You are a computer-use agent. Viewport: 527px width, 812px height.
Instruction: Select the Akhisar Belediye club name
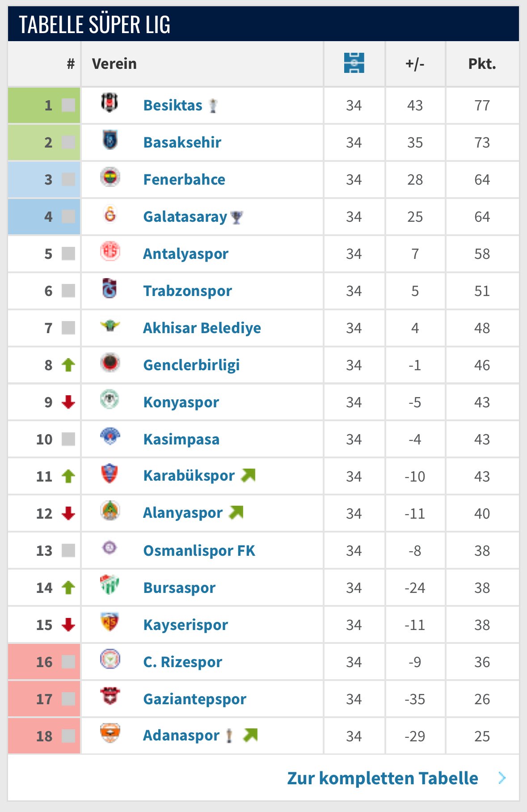[202, 328]
